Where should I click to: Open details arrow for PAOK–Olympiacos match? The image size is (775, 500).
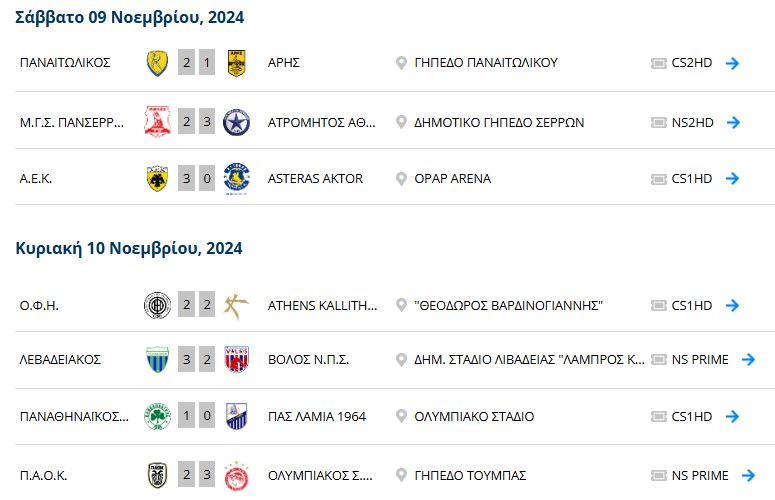point(748,475)
